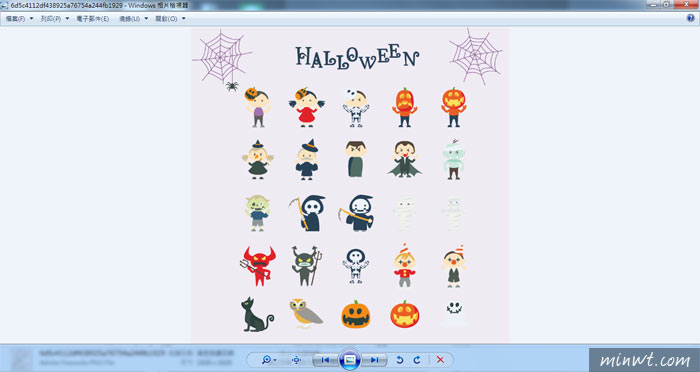The width and height of the screenshot is (700, 372).
Task: Open the 燒錄(U) burn menu
Action: [x=133, y=19]
